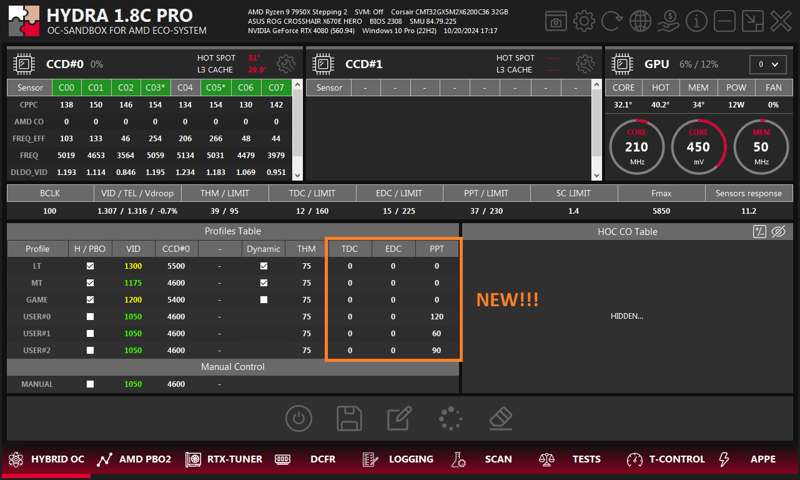Enable the MANUAL control checkbox
Viewport: 800px width, 480px height.
pos(90,384)
